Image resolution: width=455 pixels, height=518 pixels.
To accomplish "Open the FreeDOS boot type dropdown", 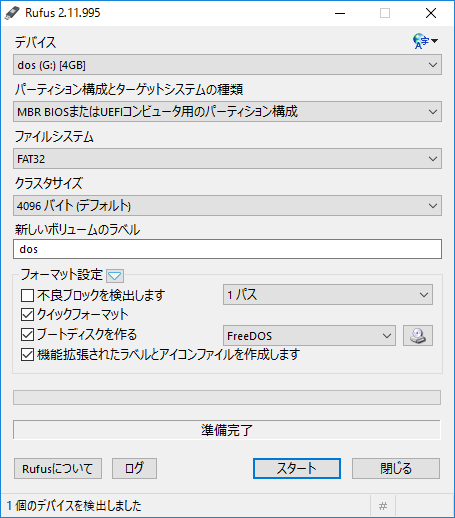I will (309, 336).
